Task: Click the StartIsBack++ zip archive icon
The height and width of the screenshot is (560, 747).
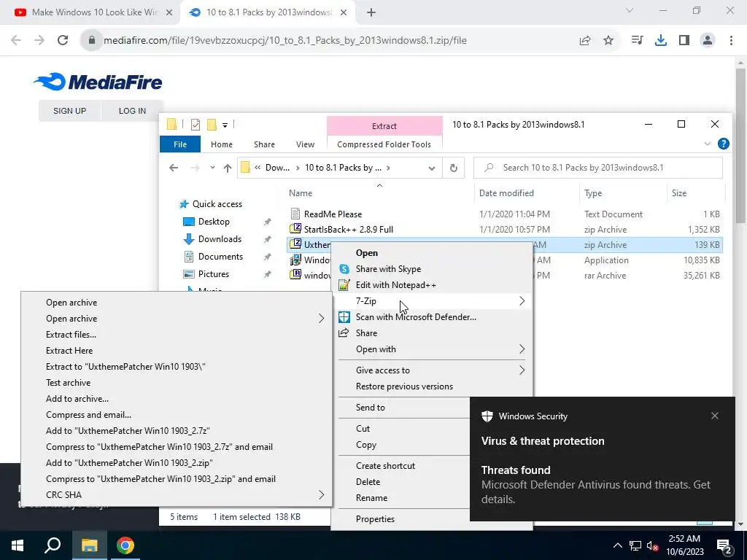Action: point(296,229)
